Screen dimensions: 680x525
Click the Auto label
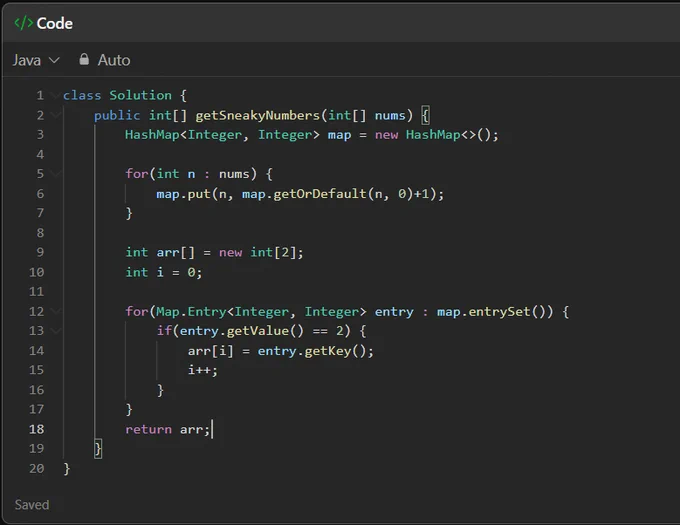click(x=114, y=60)
